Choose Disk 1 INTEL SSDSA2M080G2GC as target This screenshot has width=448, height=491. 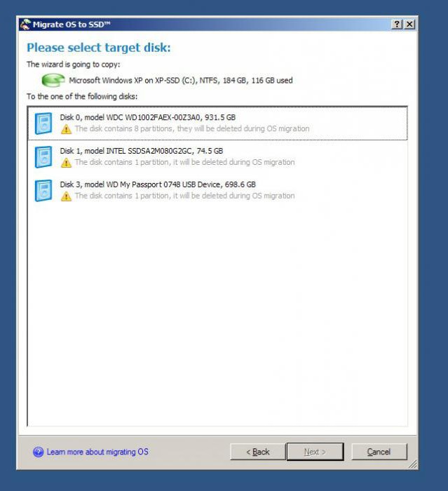point(217,157)
